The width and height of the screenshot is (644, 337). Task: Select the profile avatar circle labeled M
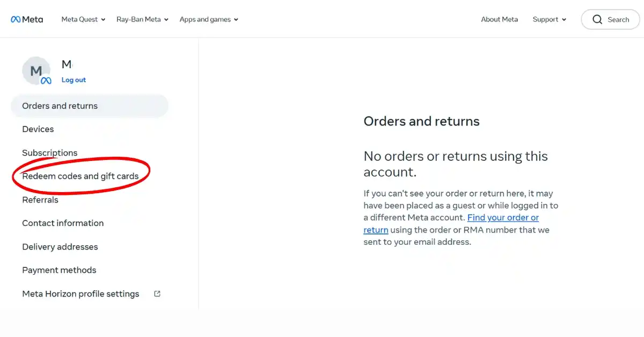(x=35, y=70)
